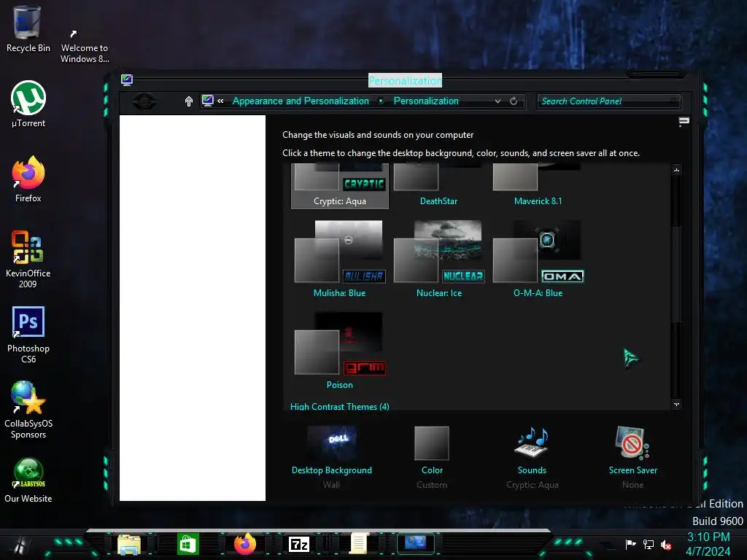Image resolution: width=747 pixels, height=560 pixels.
Task: Open Welcome to Windows 8 shortcut
Action: pos(85,47)
